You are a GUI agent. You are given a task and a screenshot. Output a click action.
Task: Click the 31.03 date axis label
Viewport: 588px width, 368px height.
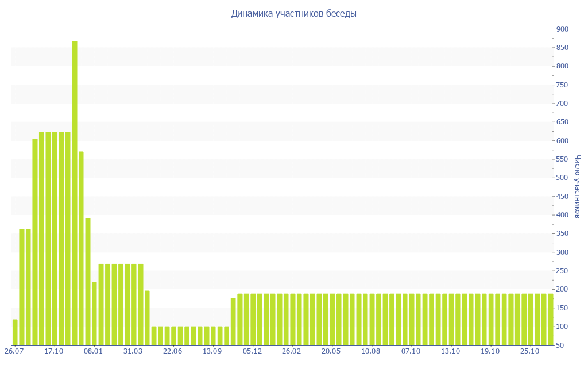(133, 351)
